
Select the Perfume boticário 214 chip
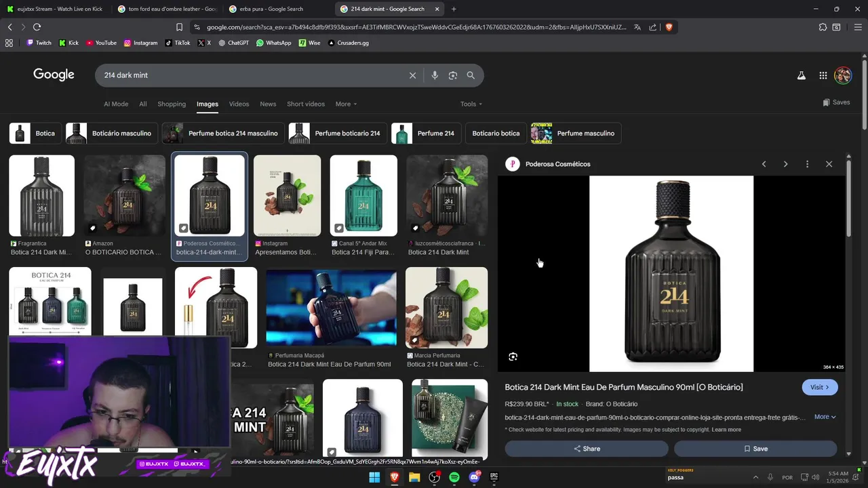338,134
